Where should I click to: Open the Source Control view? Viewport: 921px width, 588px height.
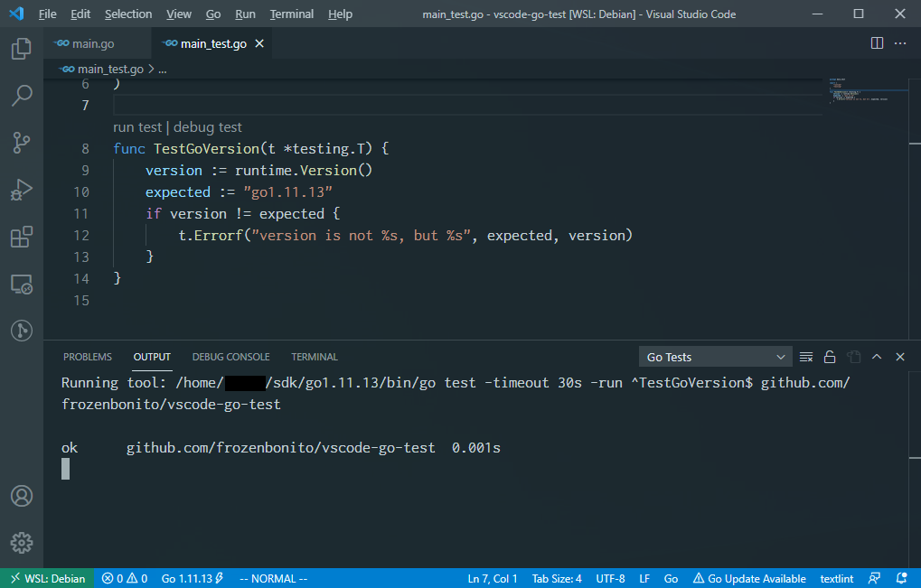pos(20,143)
